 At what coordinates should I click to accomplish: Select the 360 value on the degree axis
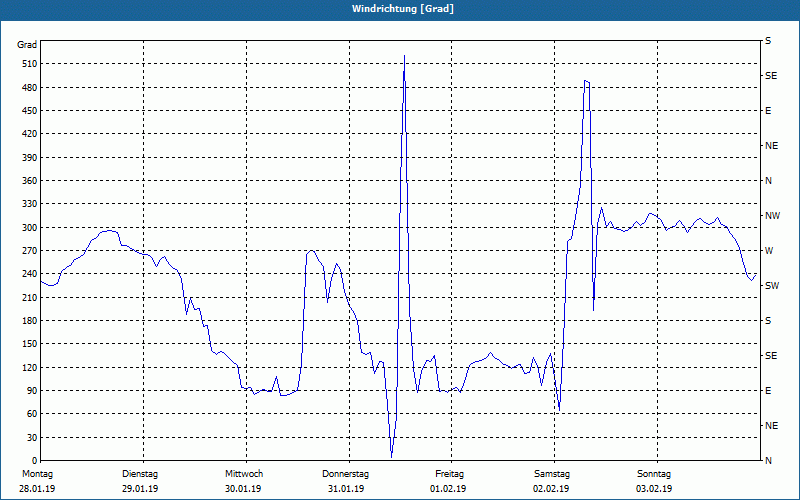(30, 181)
